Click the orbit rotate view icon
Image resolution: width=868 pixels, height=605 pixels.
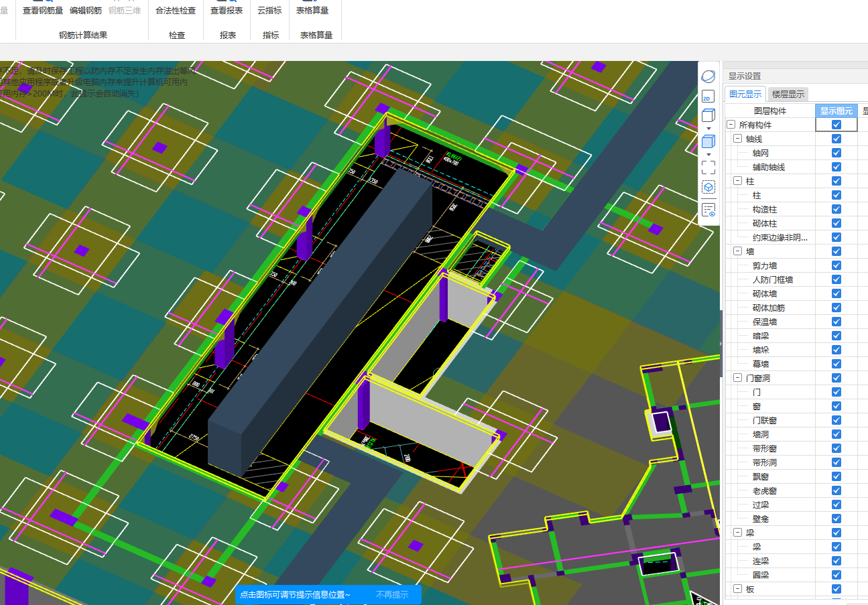708,78
